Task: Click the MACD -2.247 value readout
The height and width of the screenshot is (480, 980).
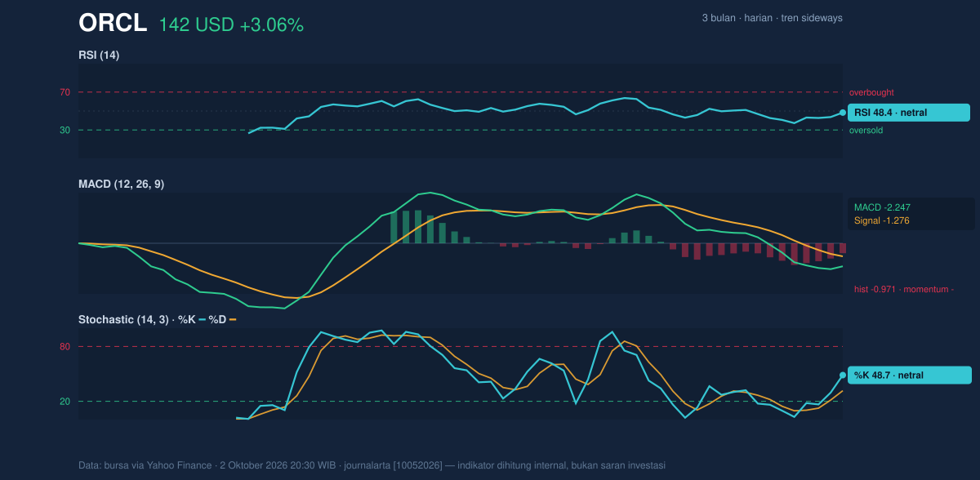Action: [x=882, y=207]
